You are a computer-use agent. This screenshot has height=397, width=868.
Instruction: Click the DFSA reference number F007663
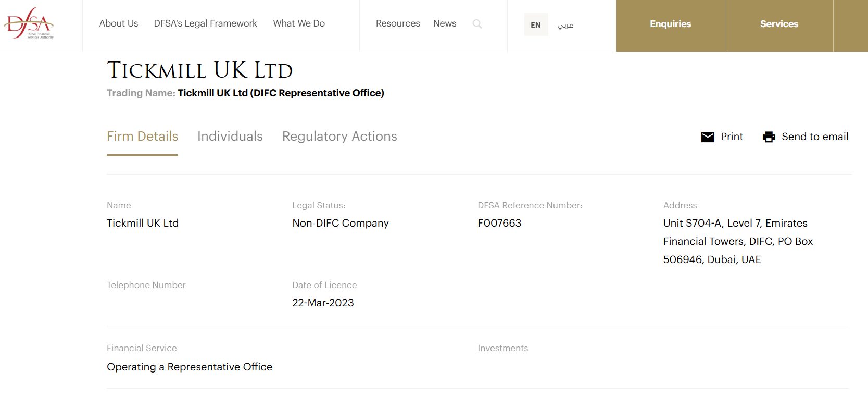tap(499, 223)
